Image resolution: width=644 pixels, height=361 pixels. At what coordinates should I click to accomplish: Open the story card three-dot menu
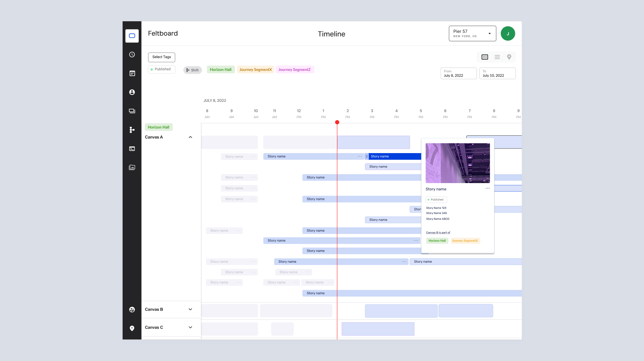click(x=488, y=189)
